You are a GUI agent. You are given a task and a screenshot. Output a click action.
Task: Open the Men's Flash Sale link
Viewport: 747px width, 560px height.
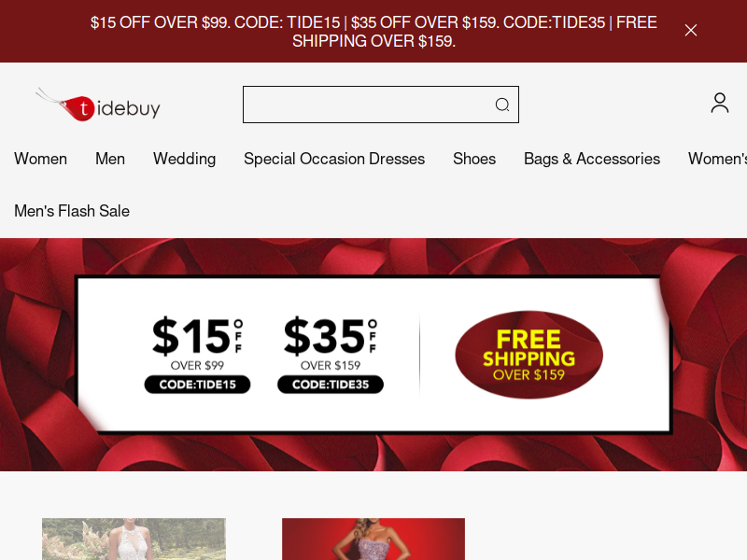pyautogui.click(x=72, y=211)
